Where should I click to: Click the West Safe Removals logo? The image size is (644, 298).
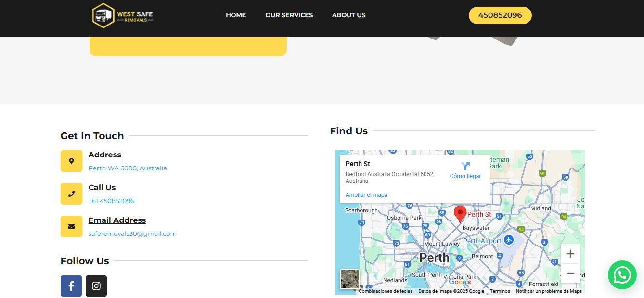coord(123,15)
